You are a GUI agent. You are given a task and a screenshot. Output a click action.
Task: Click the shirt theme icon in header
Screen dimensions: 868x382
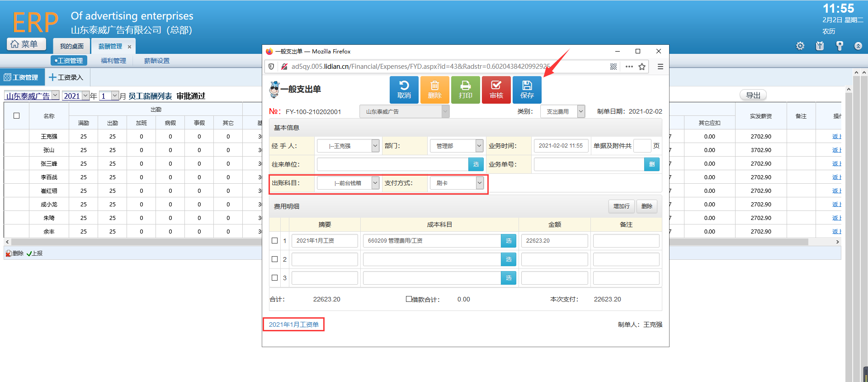point(820,46)
